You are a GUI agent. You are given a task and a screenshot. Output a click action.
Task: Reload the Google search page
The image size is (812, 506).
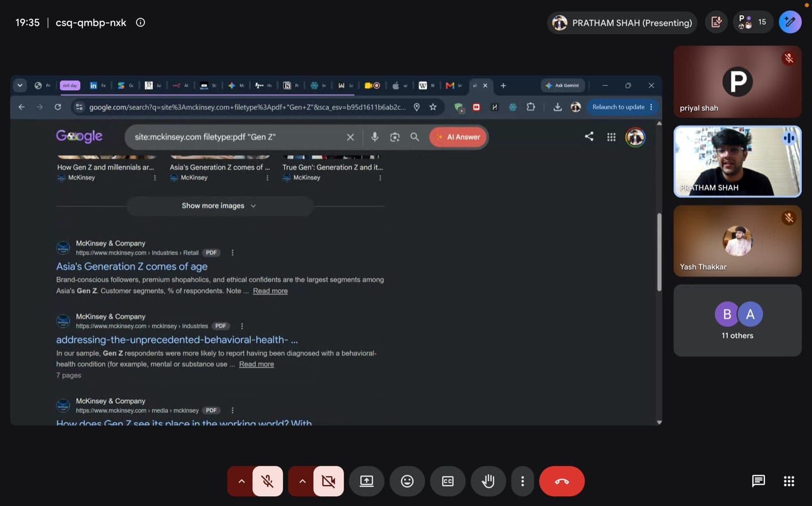click(x=58, y=107)
